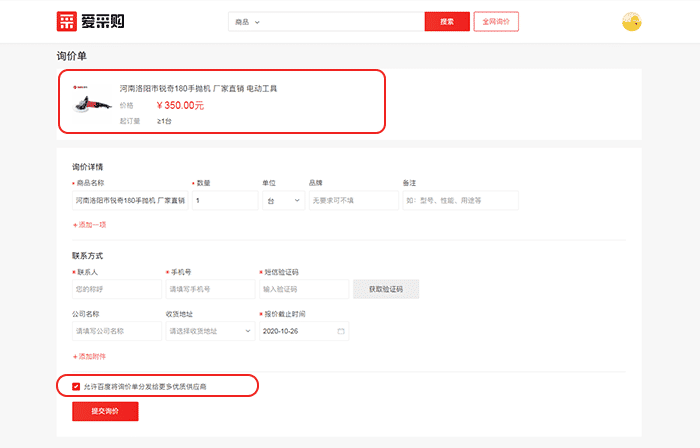Click the 全网询价 button

(494, 21)
